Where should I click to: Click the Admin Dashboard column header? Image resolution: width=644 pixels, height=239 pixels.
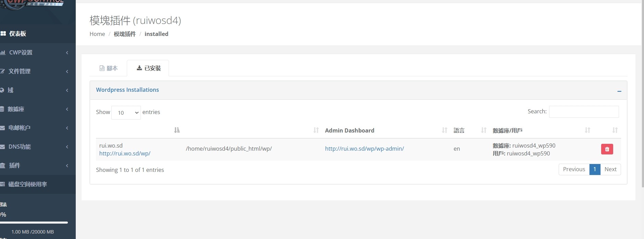point(350,130)
